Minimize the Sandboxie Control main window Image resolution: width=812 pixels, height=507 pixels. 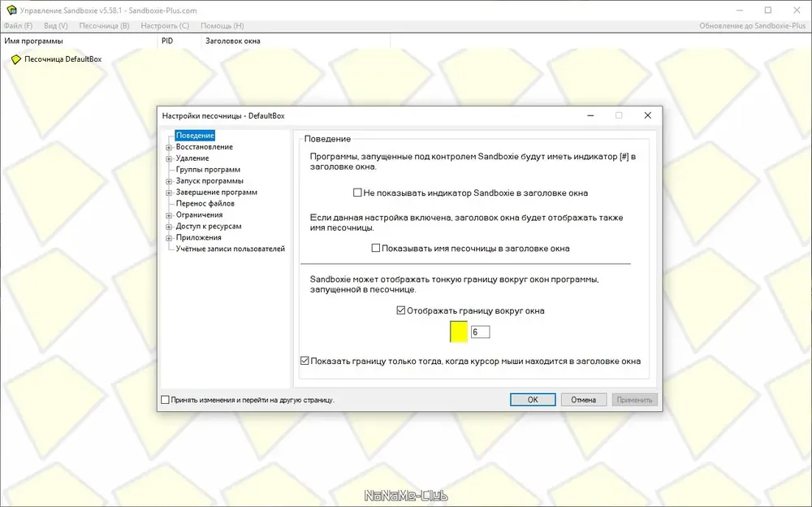click(x=740, y=11)
